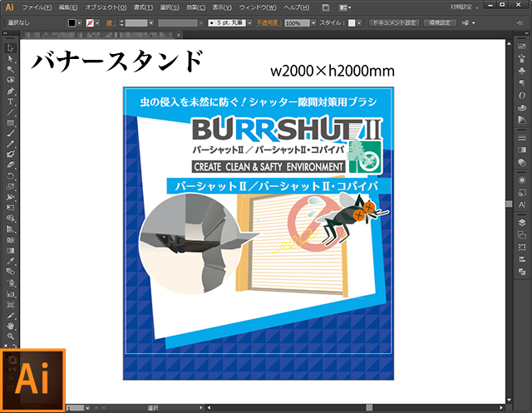Select the Column Graph tool
This screenshot has width=532, height=413.
coord(10,293)
